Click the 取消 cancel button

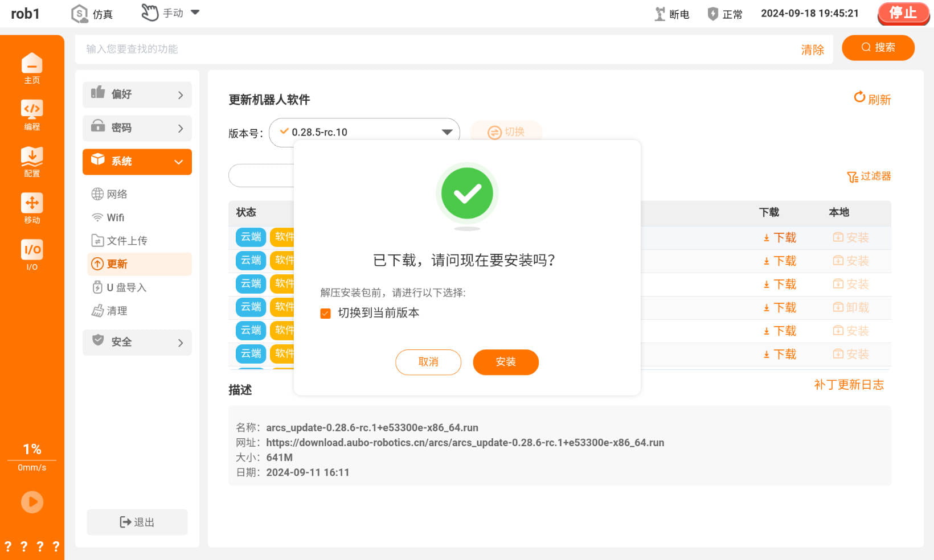pos(428,362)
